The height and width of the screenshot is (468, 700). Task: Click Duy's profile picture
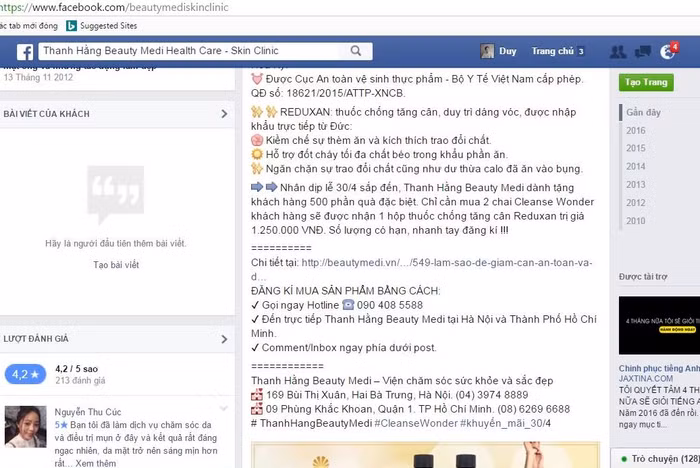[x=487, y=51]
